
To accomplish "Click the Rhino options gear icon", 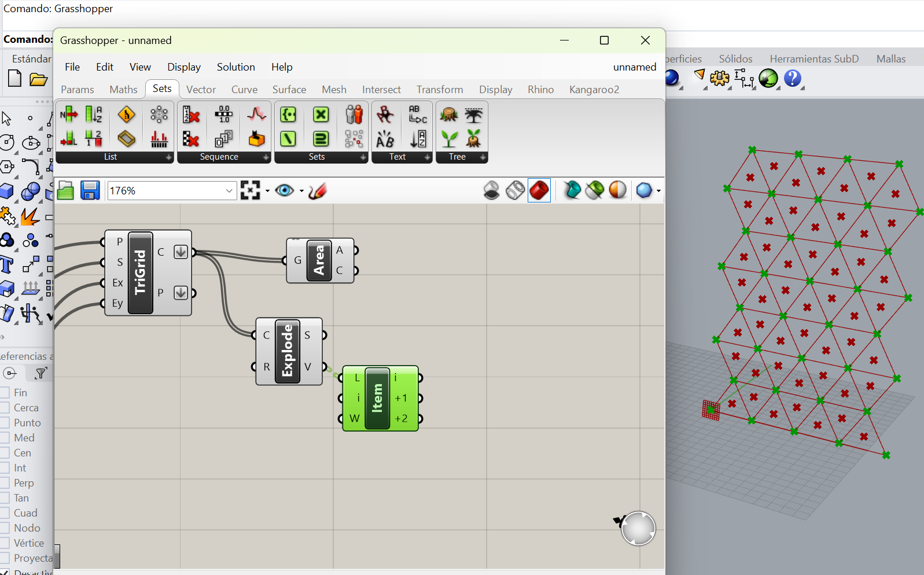I will tap(719, 78).
